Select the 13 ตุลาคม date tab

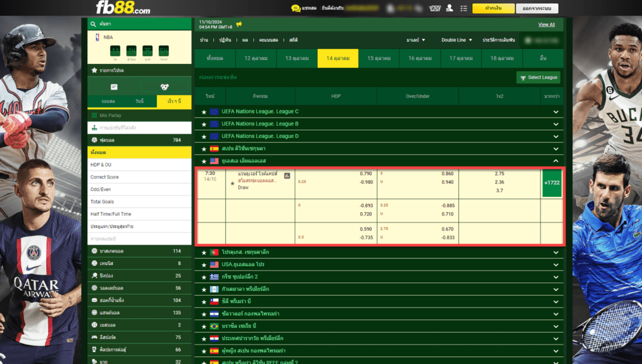[x=297, y=58]
